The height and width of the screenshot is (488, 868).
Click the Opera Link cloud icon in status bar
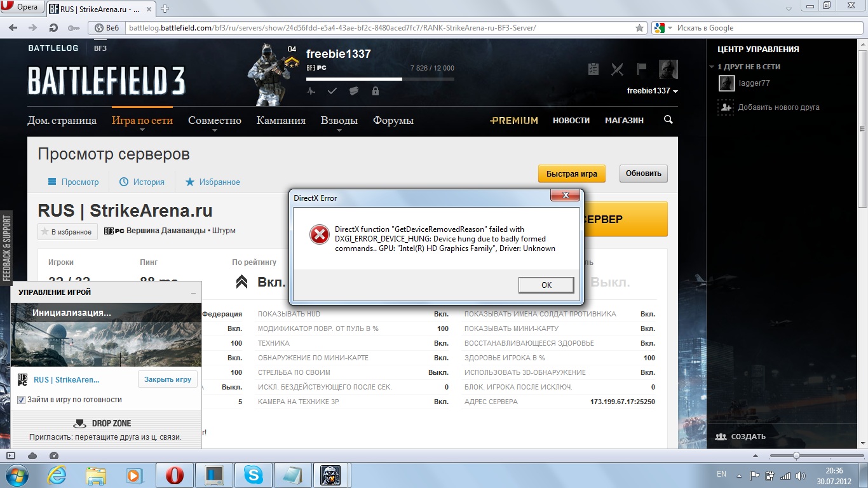(x=32, y=456)
